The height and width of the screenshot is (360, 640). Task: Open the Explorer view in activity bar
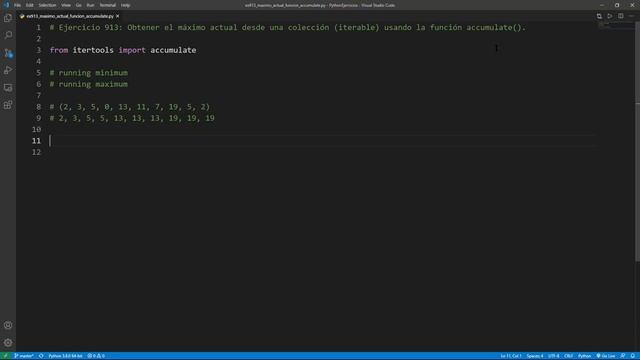[8, 18]
